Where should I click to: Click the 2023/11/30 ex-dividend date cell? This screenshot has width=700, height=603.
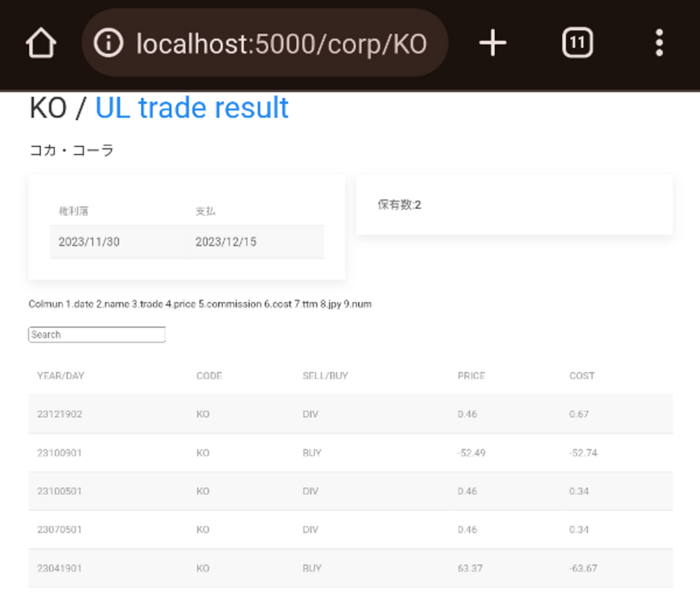tap(89, 242)
